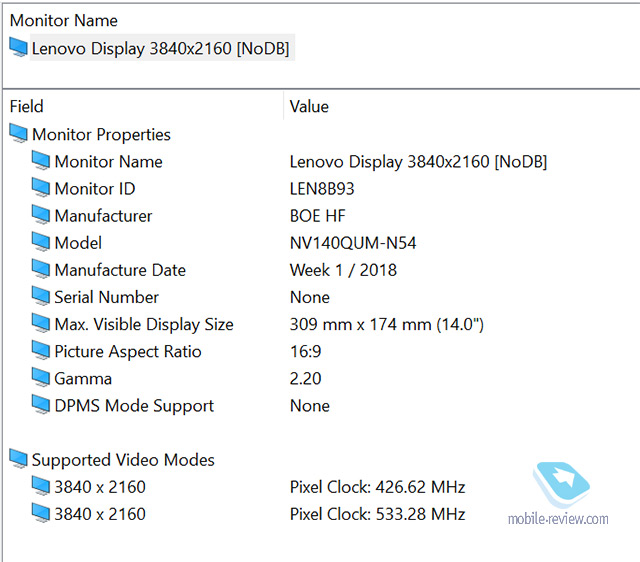The height and width of the screenshot is (562, 640).
Task: Select the DPMS Mode Support label
Action: tap(134, 406)
